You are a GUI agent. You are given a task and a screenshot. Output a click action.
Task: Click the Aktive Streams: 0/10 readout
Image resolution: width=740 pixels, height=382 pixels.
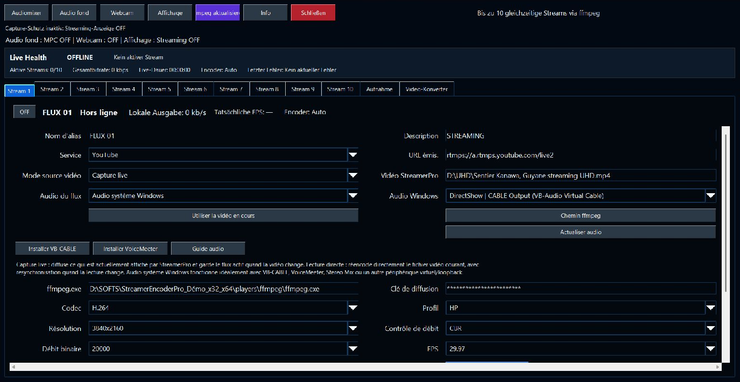pos(36,70)
